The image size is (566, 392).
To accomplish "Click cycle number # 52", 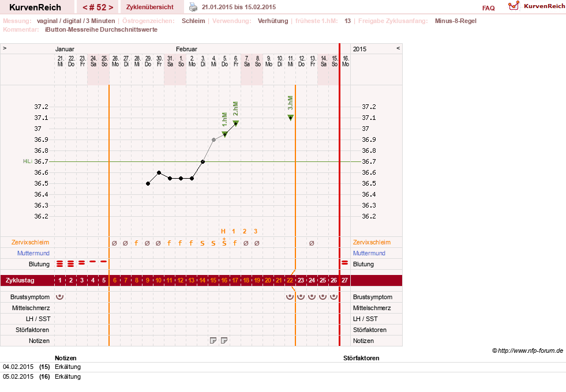I will [x=98, y=7].
